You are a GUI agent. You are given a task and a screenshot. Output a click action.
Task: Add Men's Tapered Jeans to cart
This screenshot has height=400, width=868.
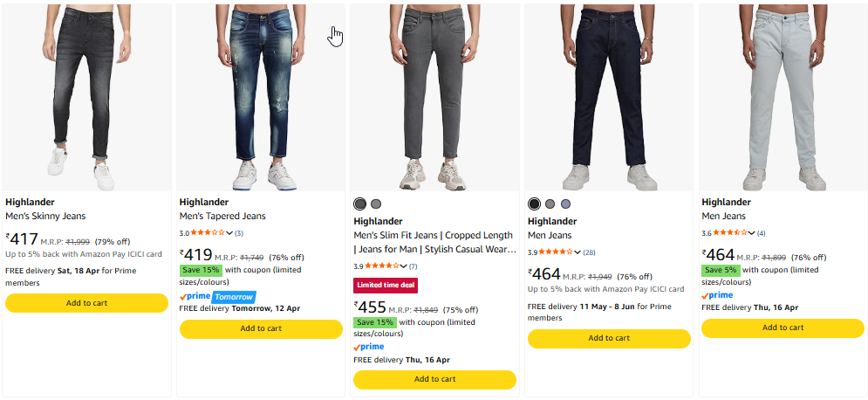point(261,328)
